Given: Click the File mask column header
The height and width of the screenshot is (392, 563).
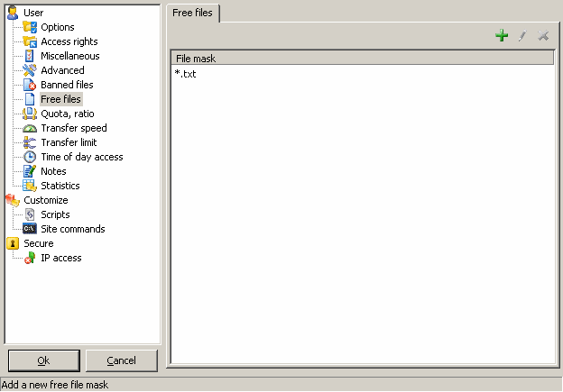Looking at the screenshot, I should (x=363, y=58).
